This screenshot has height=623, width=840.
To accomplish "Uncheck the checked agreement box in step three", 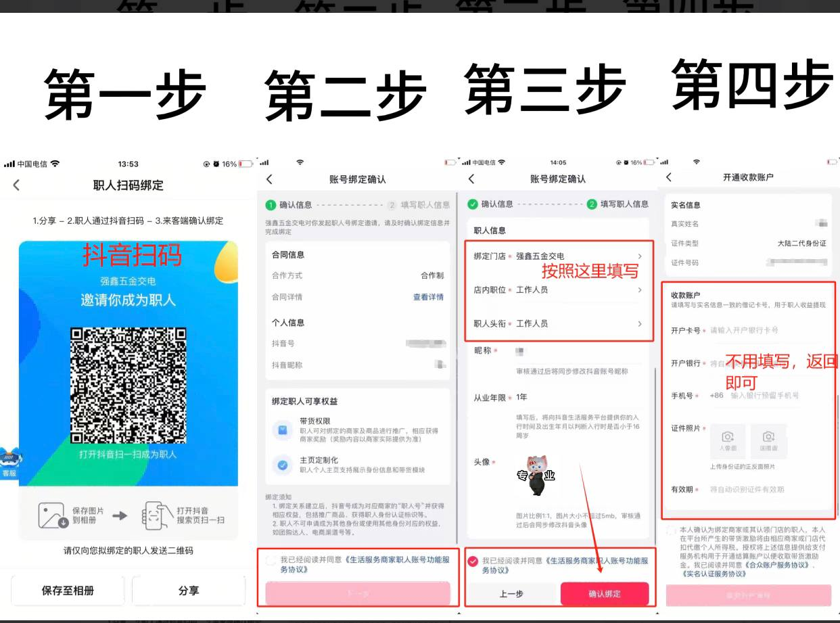I will 473,561.
